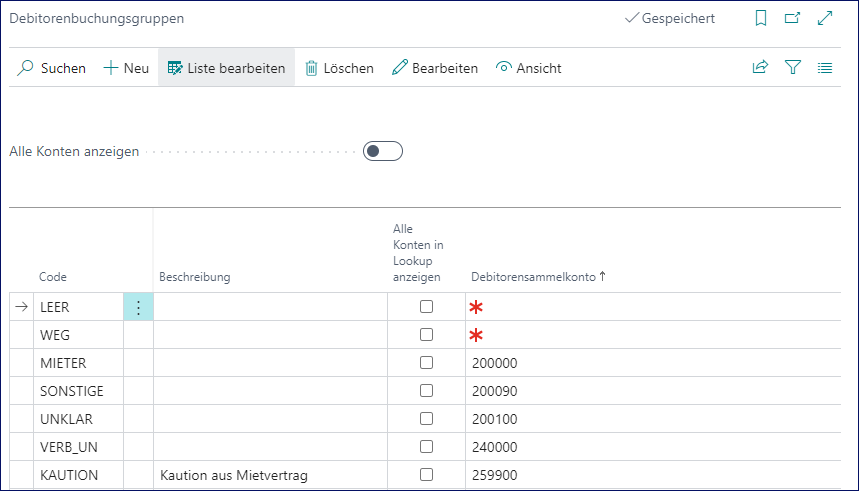This screenshot has height=491, width=859.
Task: Click the Code column header
Action: [53, 277]
